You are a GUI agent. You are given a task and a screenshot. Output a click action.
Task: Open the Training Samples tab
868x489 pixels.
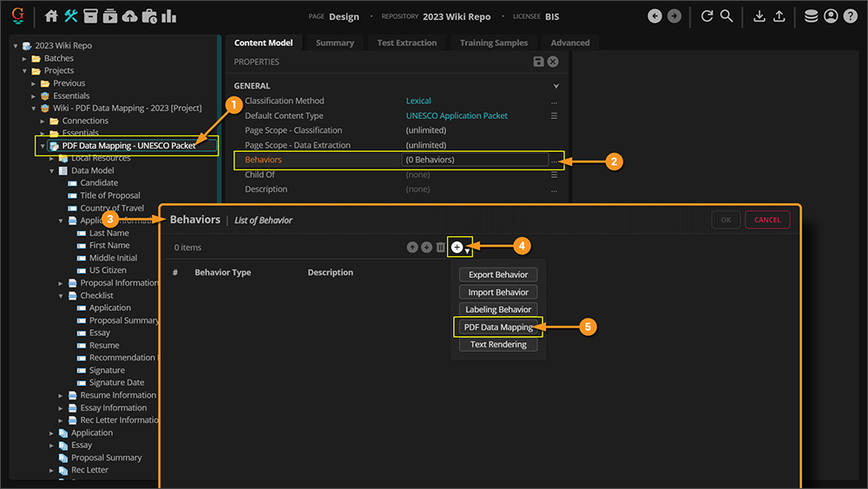pyautogui.click(x=493, y=43)
